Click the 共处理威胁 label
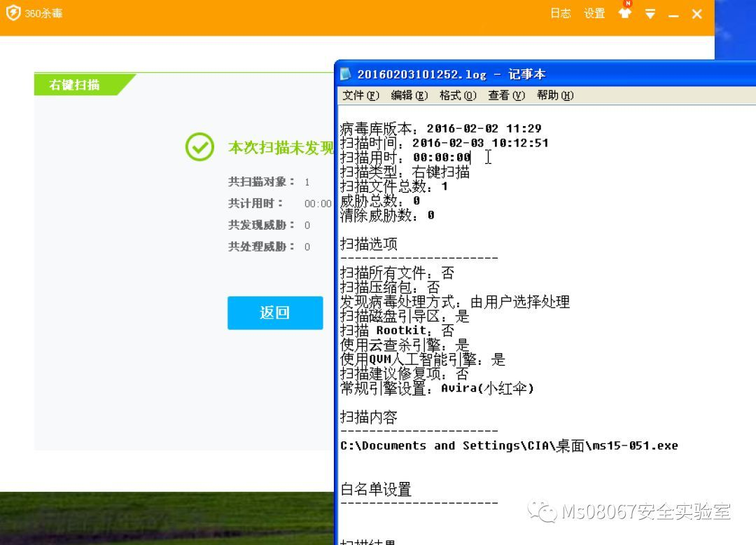 click(261, 247)
